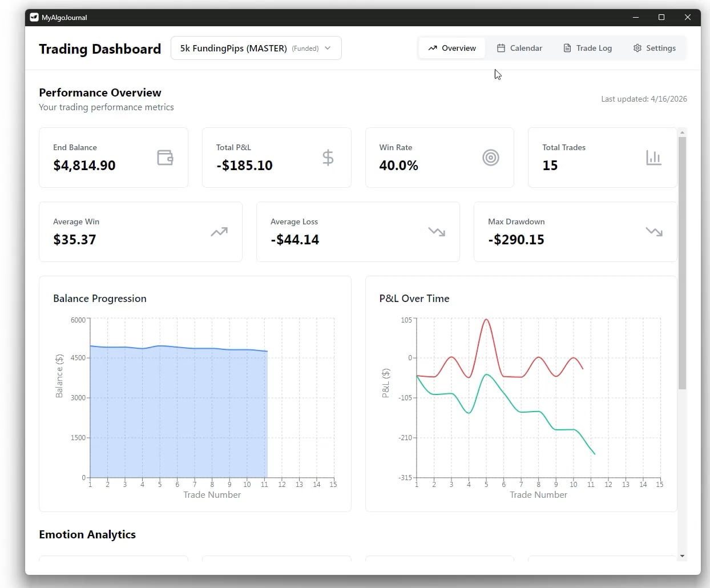Click the trending down icon in Max Drawdown

[x=654, y=232]
